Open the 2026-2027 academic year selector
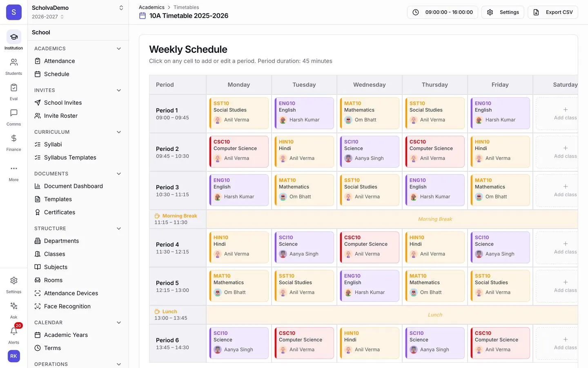The height and width of the screenshot is (368, 588). click(x=48, y=17)
